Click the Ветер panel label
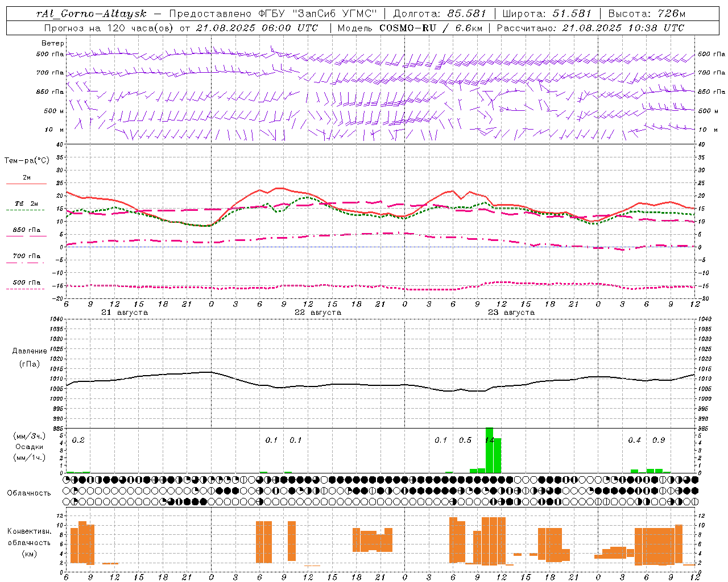The image size is (728, 582). (53, 43)
